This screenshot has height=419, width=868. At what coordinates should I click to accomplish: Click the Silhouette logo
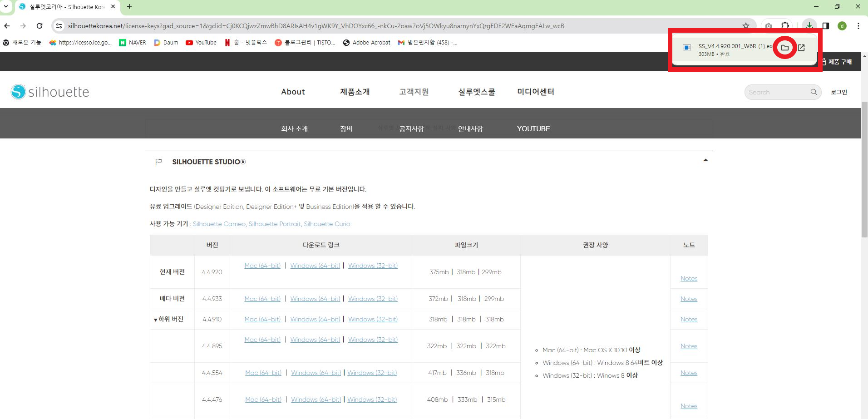(x=50, y=92)
